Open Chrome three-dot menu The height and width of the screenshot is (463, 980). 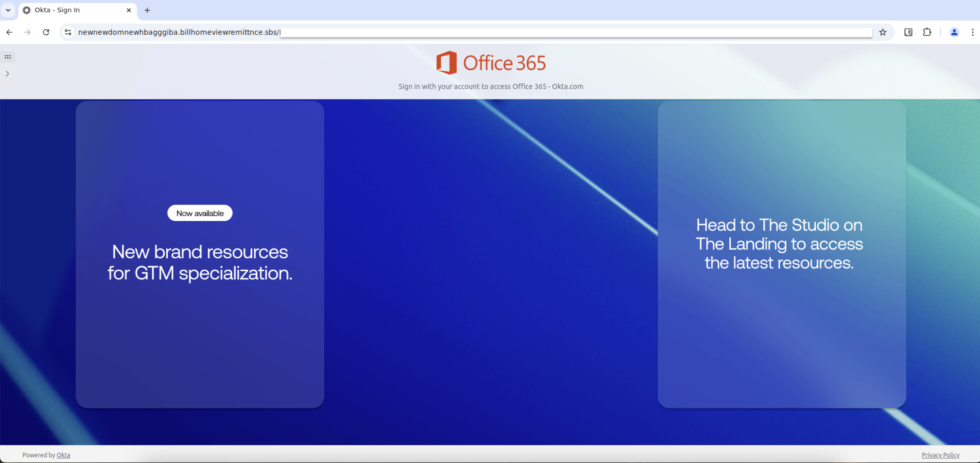[x=972, y=32]
